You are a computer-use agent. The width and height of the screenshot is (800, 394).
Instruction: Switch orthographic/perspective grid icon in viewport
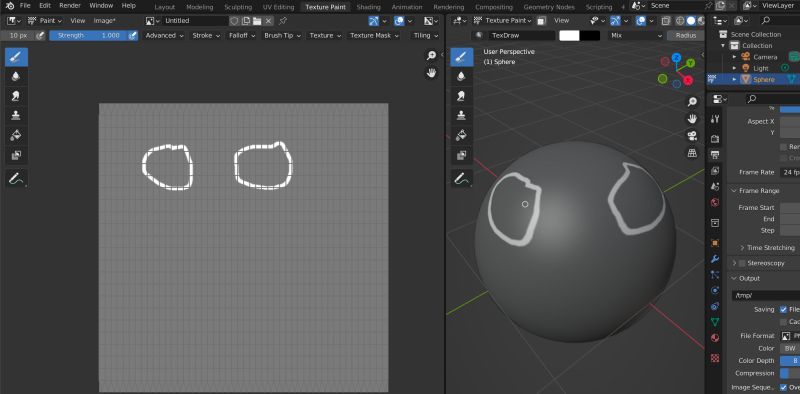tap(692, 153)
